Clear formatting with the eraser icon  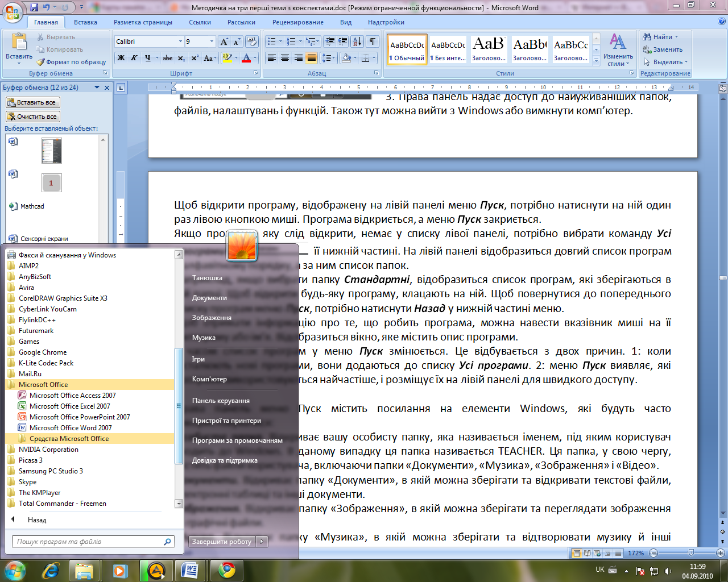pos(252,41)
